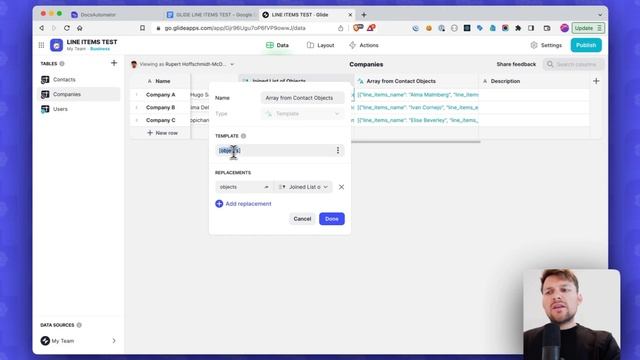Click the browser Update button
This screenshot has height=360, width=640.
(588, 28)
